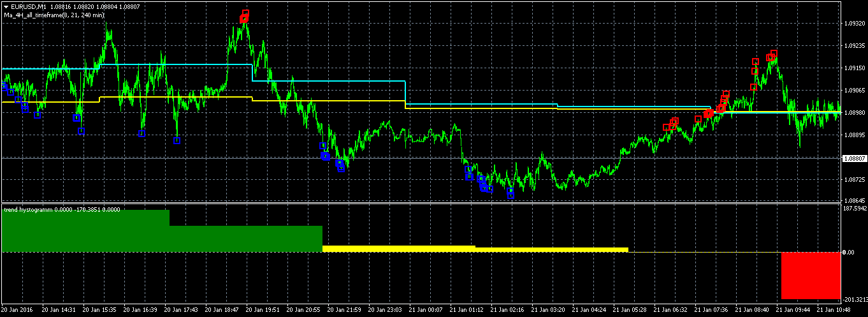This screenshot has height=317, width=868.
Task: Click the 1.09320 price axis label
Action: click(x=854, y=23)
